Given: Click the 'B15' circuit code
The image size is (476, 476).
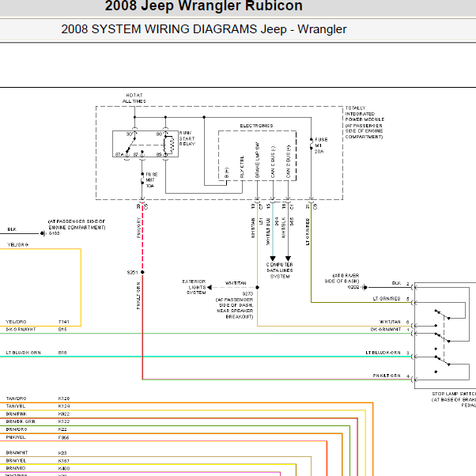Looking at the screenshot, I should [x=62, y=330].
